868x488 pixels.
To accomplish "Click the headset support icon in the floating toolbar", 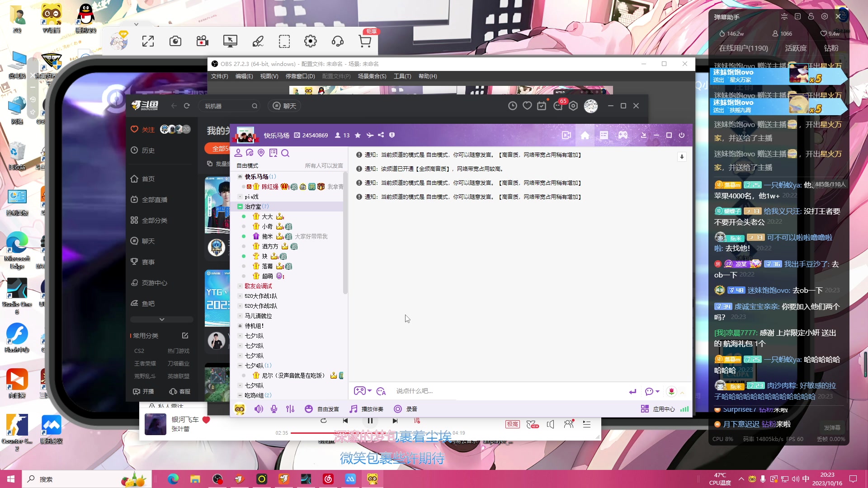I will pos(338,42).
